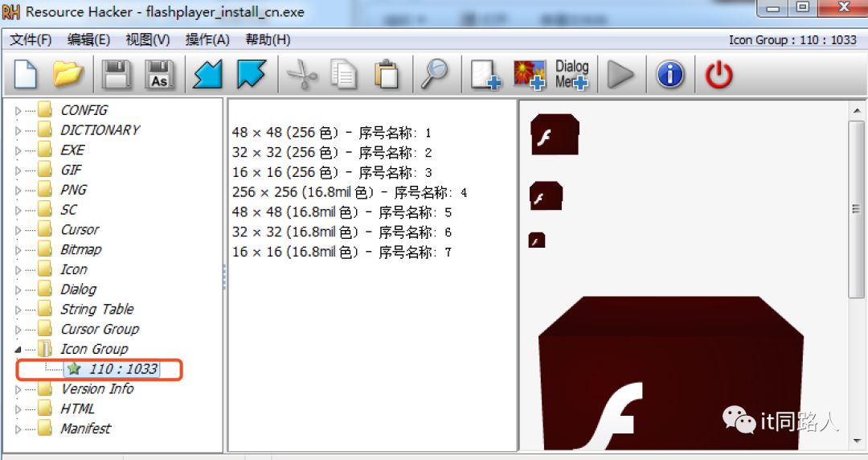Click the 256 × 256 (16.8mil 色) entry
Image resolution: width=868 pixels, height=460 pixels.
(x=350, y=192)
